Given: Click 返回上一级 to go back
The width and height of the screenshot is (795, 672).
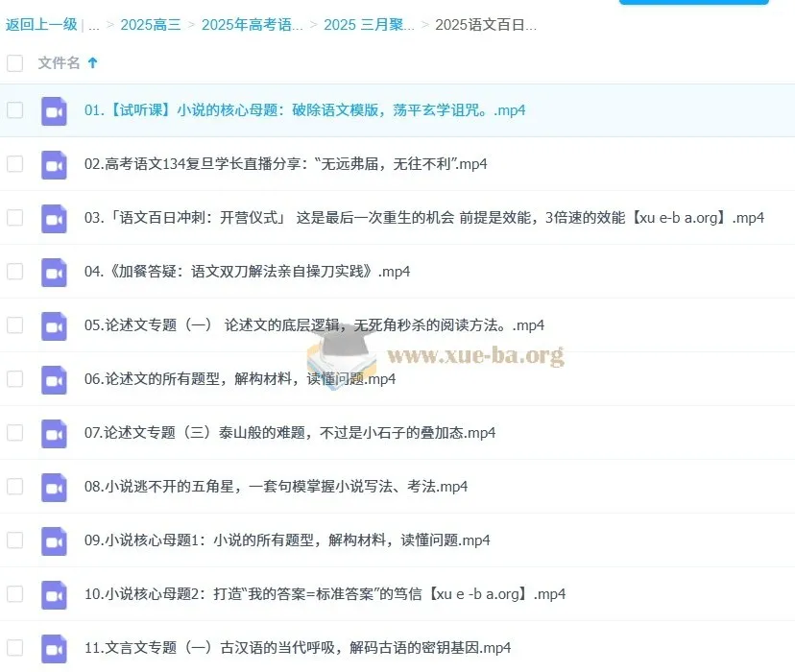Looking at the screenshot, I should click(39, 25).
